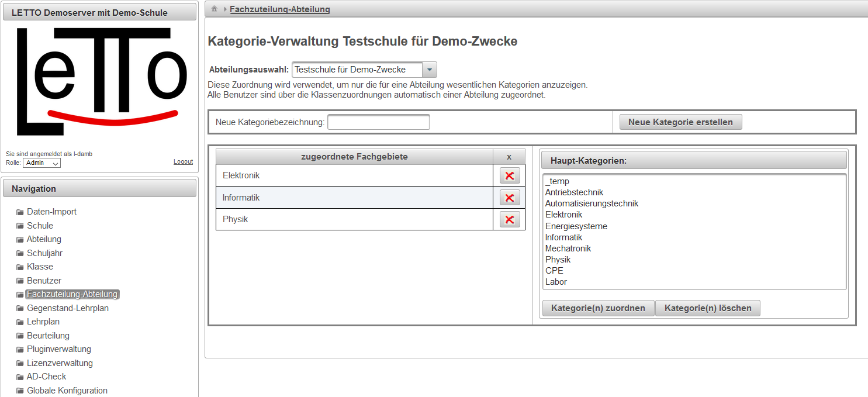Open the Rolle Admin dropdown
This screenshot has height=397, width=868.
click(x=42, y=163)
